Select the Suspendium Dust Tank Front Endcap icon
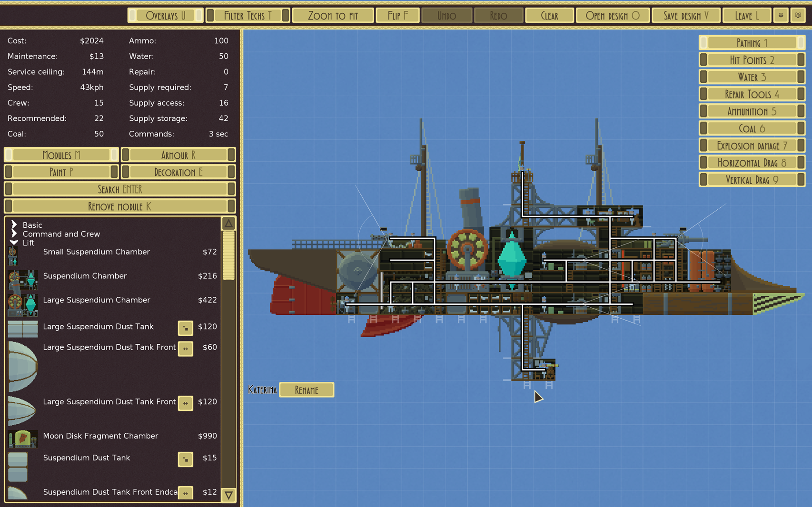Viewport: 812px width, 507px height. click(18, 493)
